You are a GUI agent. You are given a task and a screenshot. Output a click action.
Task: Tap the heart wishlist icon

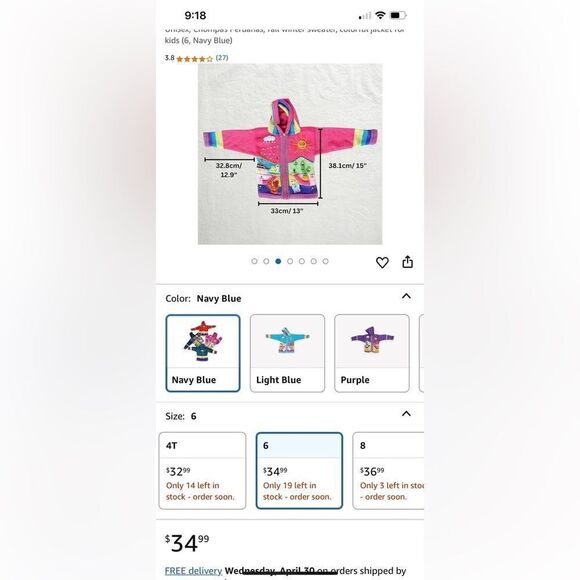coord(382,262)
